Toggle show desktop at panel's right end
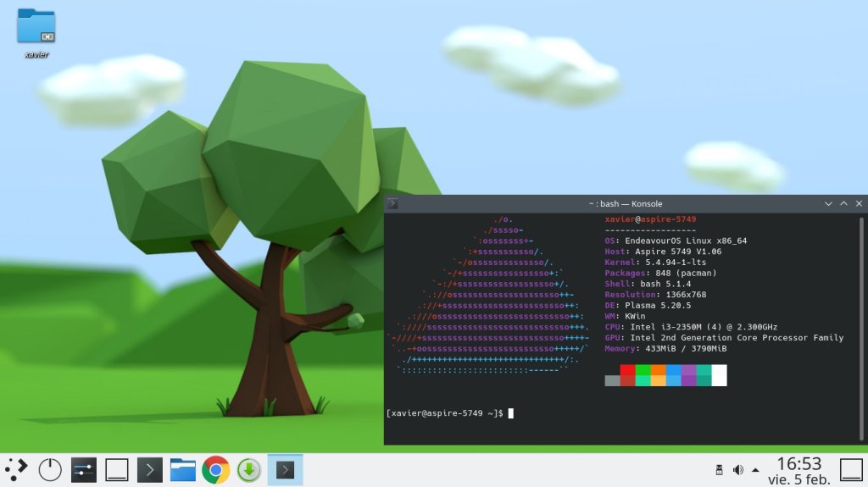This screenshot has width=868, height=487. 850,469
